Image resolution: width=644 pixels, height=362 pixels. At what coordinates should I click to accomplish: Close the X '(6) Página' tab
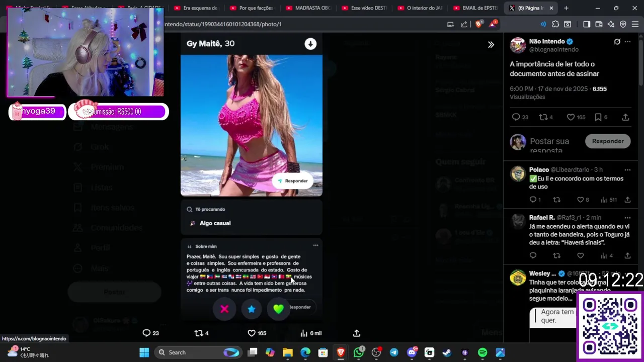point(551,8)
